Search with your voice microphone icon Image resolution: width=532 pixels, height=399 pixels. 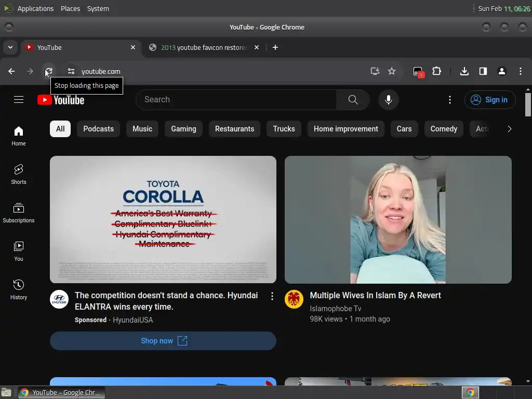click(x=389, y=100)
